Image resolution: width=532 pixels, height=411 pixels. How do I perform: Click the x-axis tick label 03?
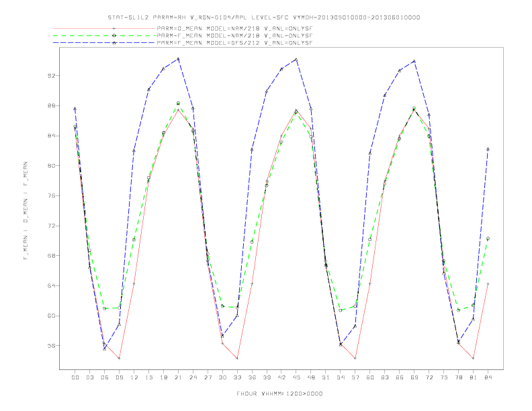90,377
